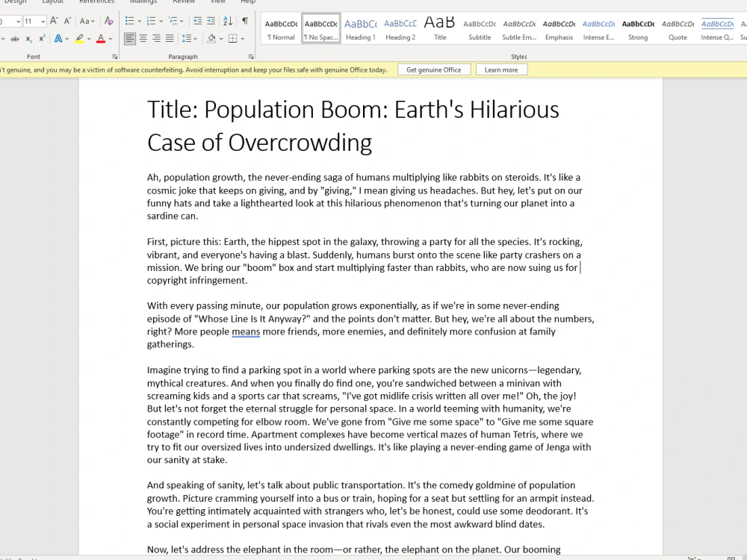Apply paragraph shading with the bucket icon
The height and width of the screenshot is (560, 747).
click(211, 39)
